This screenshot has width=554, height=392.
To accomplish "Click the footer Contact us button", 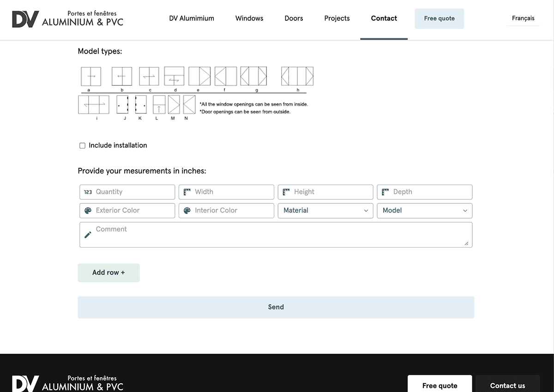I will (x=507, y=384).
